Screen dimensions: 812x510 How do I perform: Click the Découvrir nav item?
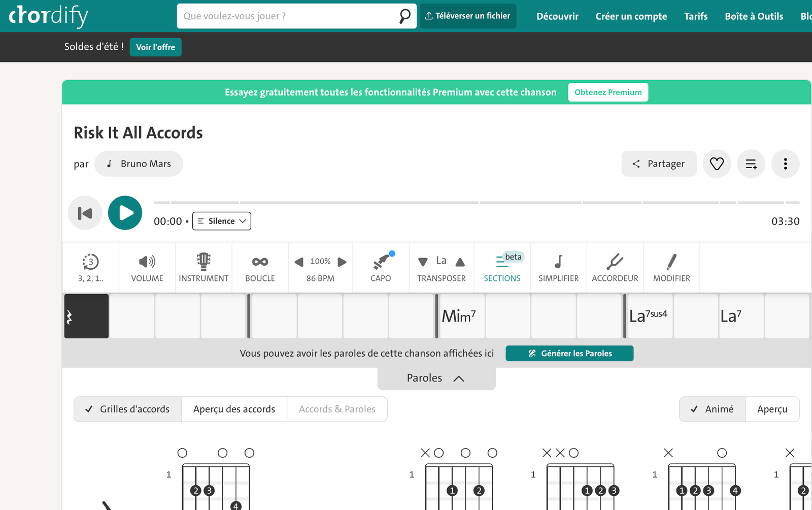(x=557, y=16)
